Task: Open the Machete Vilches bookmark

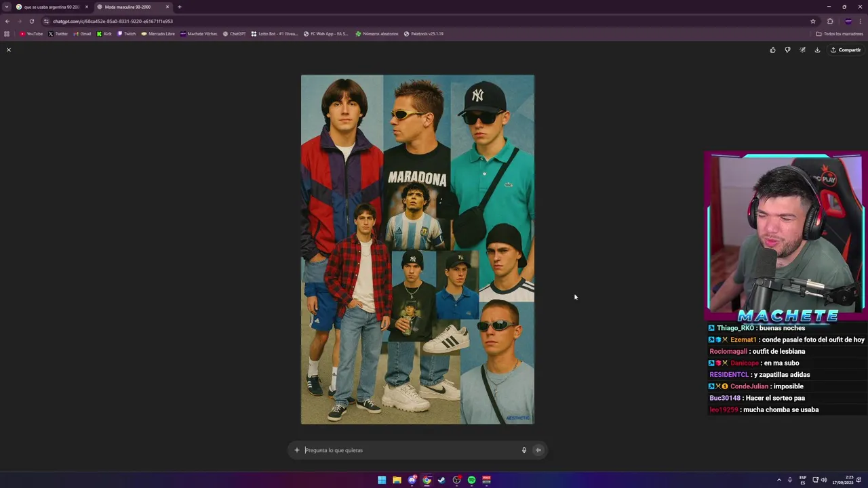Action: pos(199,33)
